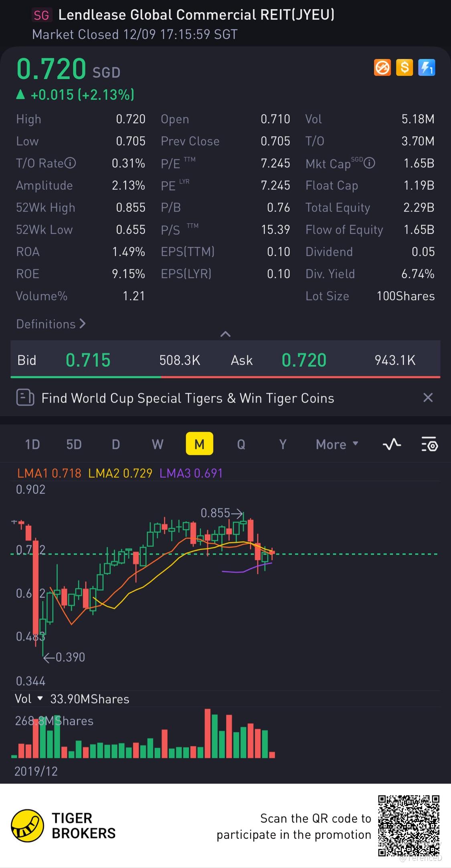This screenshot has width=451, height=868.
Task: Tap the stock title Lendlease Global Commercial REIT
Action: click(x=196, y=15)
